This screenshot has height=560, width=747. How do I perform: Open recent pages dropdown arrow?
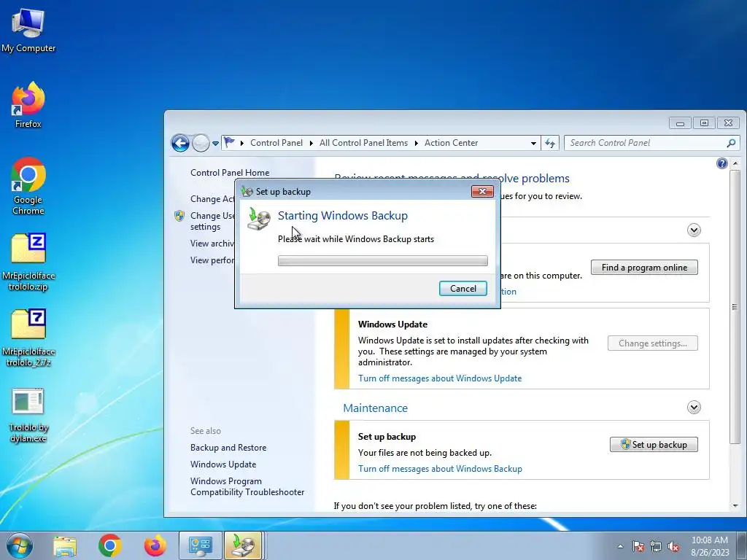tap(215, 144)
